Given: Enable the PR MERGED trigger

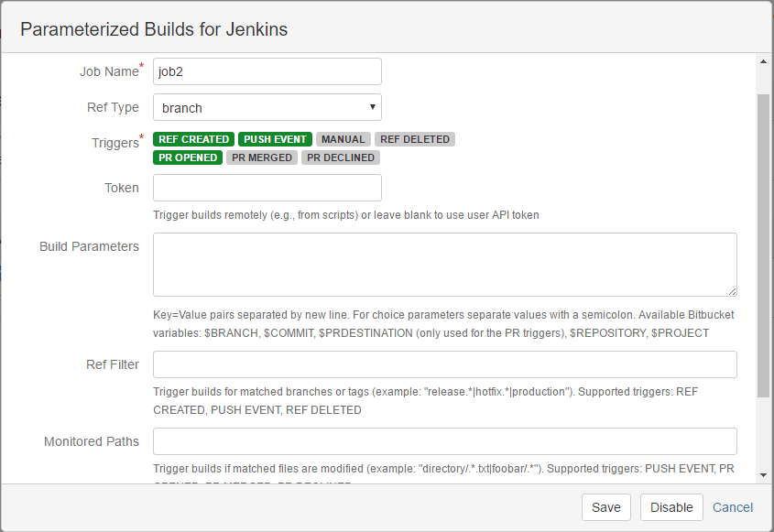Looking at the screenshot, I should 262,157.
